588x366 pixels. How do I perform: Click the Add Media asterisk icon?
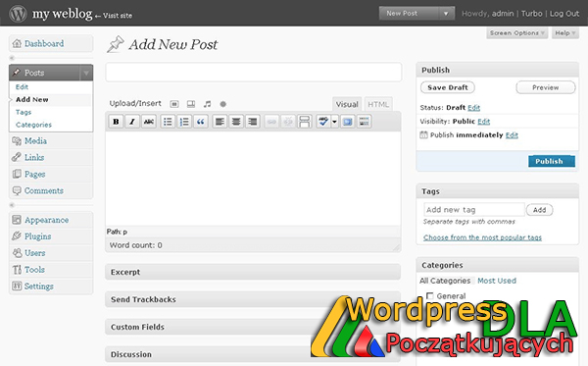223,104
